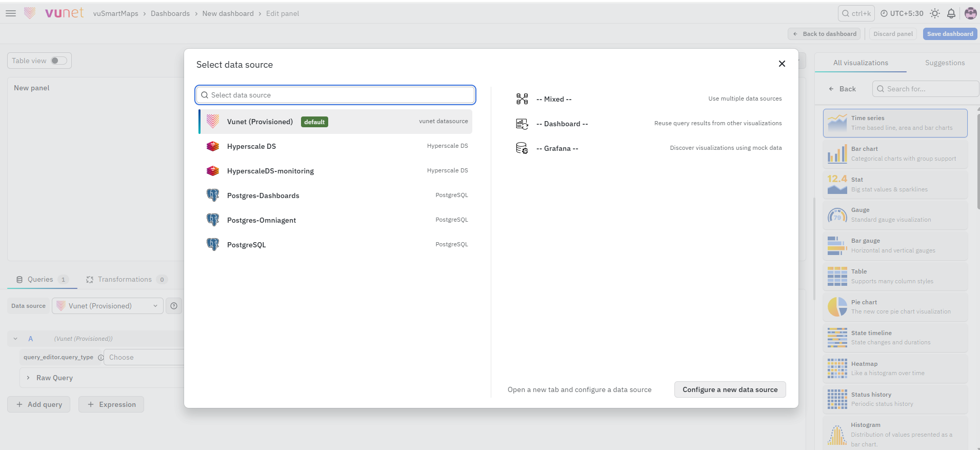Open the Vunet (Provisioned) data source dropdown
The height and width of the screenshot is (450, 980).
[108, 306]
